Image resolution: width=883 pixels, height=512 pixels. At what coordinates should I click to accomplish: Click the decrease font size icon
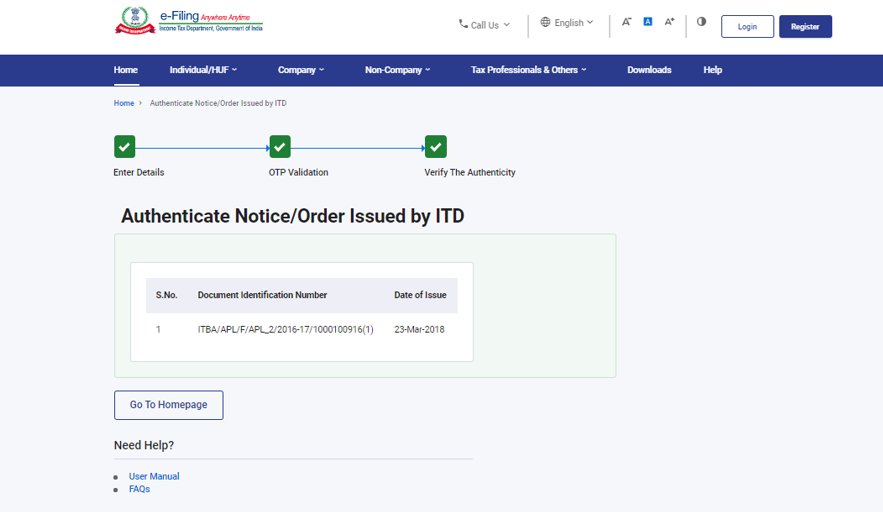(626, 22)
